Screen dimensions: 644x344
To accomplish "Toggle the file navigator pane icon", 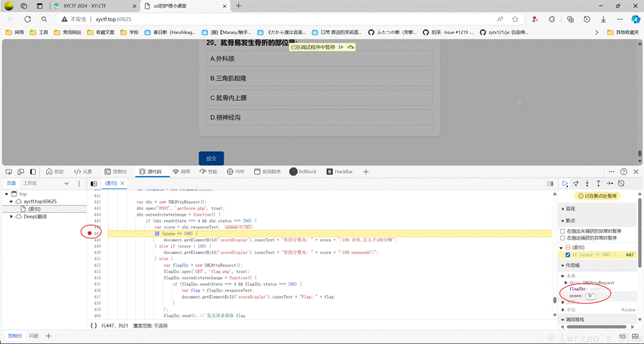I will pos(94,184).
